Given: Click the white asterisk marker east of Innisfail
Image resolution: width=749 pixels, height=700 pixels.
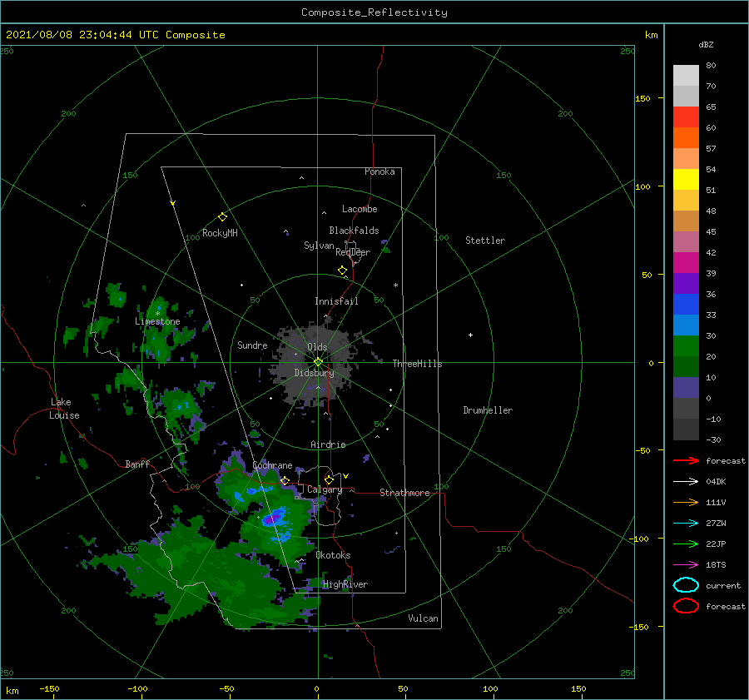Looking at the screenshot, I should click(395, 285).
